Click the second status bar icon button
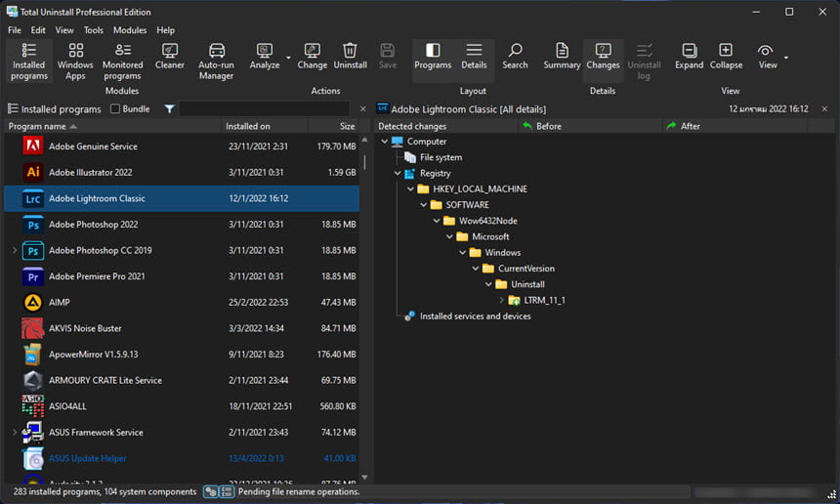Viewport: 840px width, 504px height. point(227,491)
